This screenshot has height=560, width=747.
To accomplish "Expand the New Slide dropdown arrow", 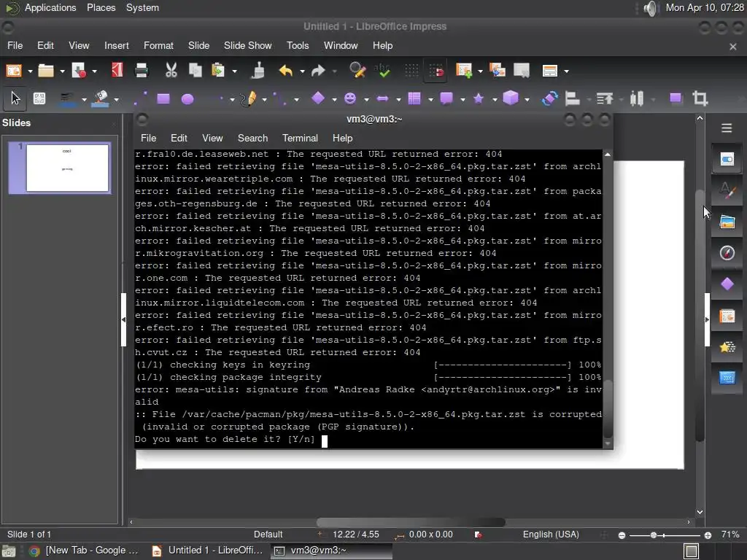I will (x=480, y=71).
